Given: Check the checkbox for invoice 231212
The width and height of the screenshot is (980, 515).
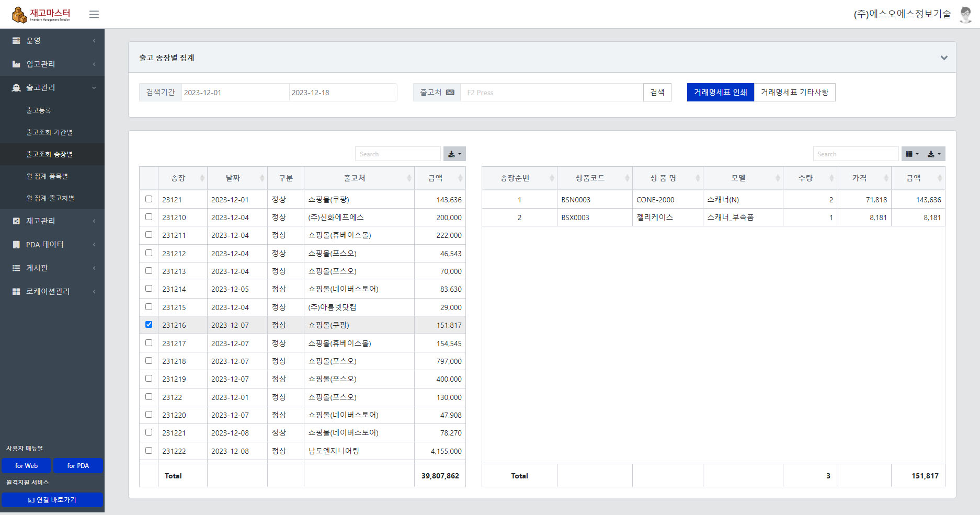Looking at the screenshot, I should tap(149, 253).
